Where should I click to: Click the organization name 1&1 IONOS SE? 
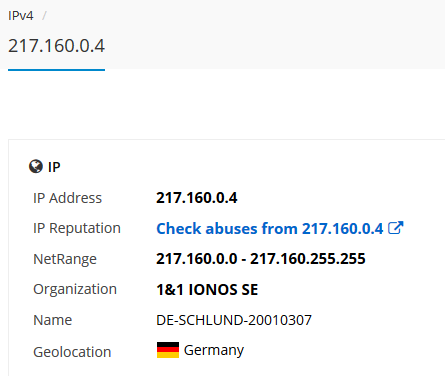pyautogui.click(x=207, y=289)
